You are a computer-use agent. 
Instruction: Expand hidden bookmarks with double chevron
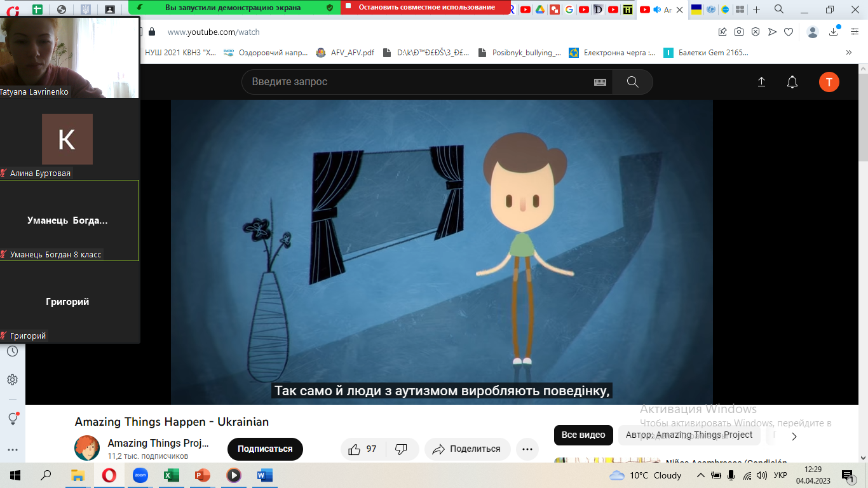pos(849,53)
